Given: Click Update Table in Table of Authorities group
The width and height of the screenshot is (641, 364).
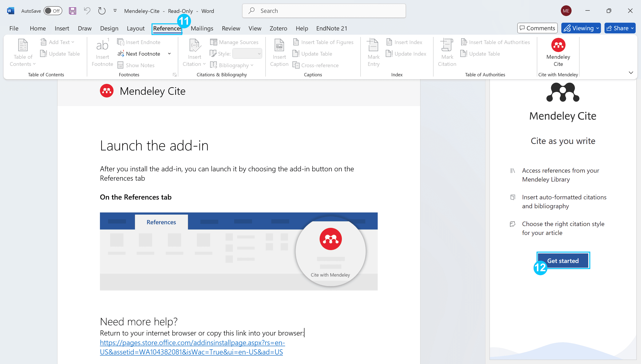Looking at the screenshot, I should 480,53.
